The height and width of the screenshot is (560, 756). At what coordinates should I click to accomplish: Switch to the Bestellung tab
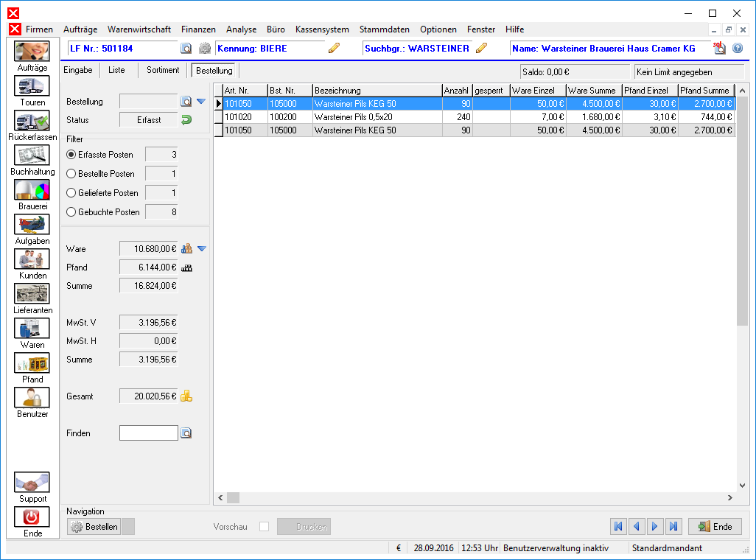[x=214, y=71]
